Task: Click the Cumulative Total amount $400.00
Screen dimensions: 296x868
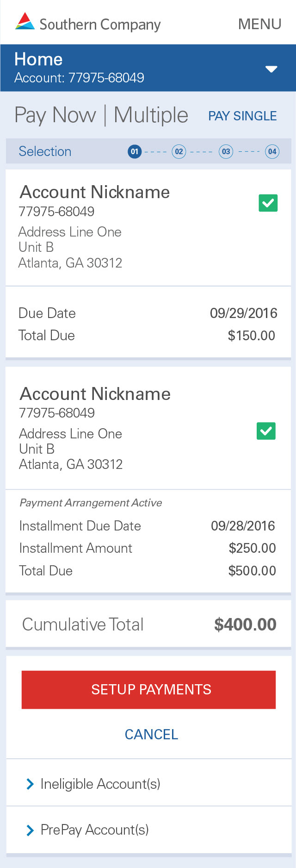Action: click(x=245, y=624)
